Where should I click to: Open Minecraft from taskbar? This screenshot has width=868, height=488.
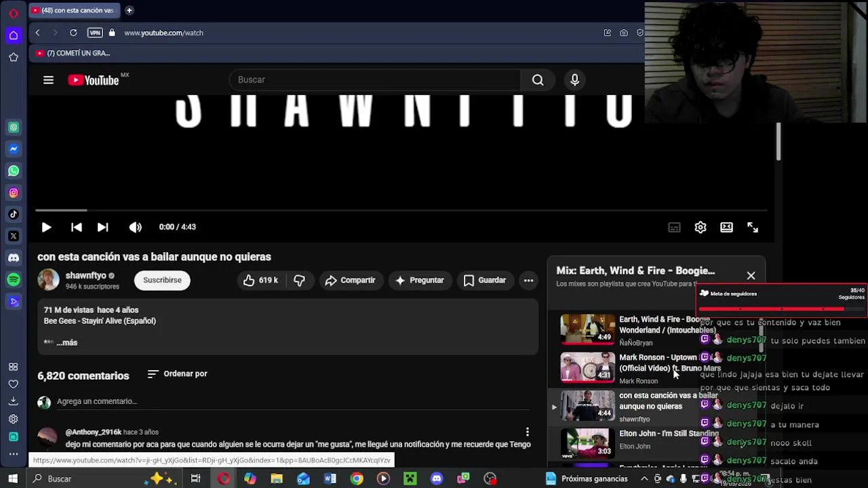tap(410, 479)
